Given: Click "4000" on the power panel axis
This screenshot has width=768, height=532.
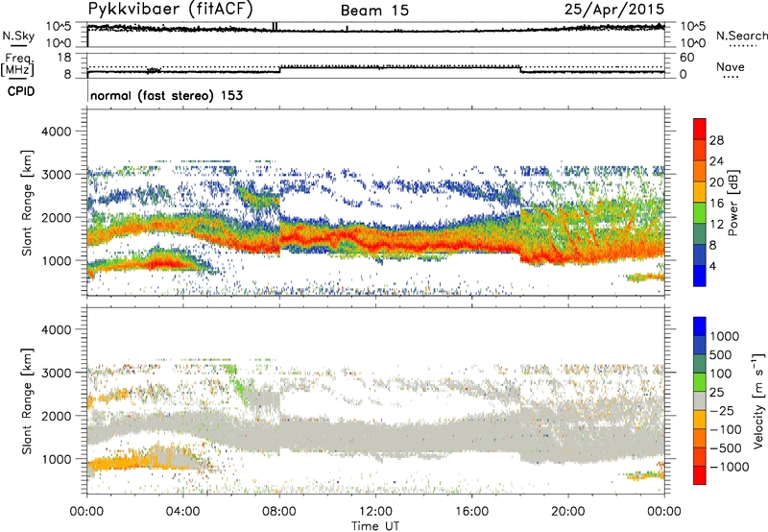Looking at the screenshot, I should [x=57, y=132].
